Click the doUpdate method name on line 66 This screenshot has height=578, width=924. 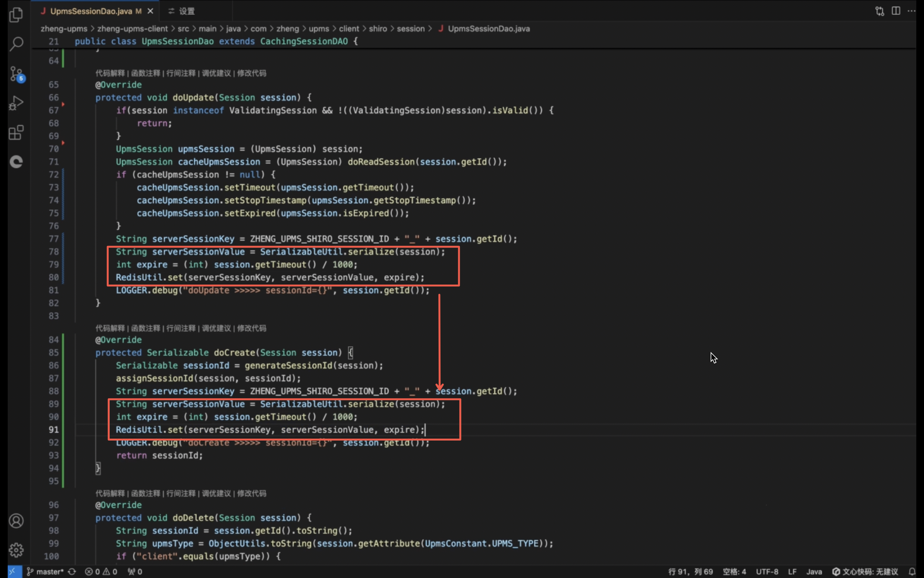(x=193, y=98)
